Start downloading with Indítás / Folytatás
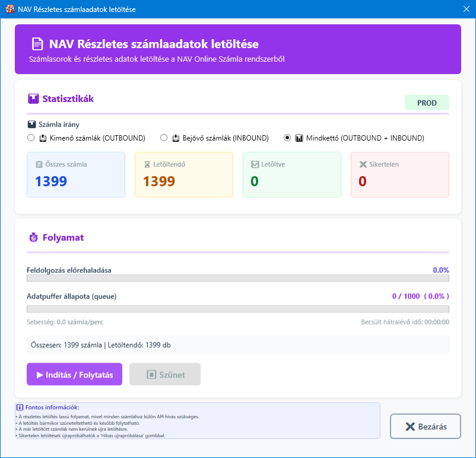The height and width of the screenshot is (458, 476). 74,374
